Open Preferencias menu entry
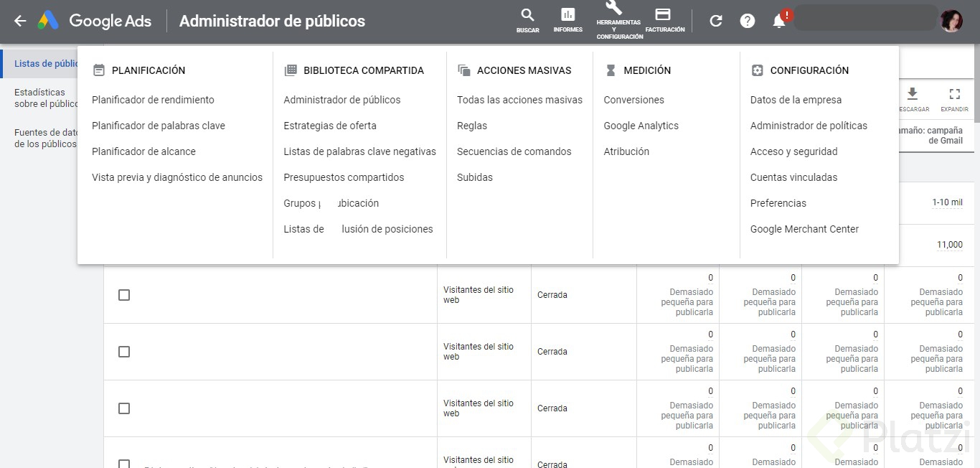 pos(778,203)
